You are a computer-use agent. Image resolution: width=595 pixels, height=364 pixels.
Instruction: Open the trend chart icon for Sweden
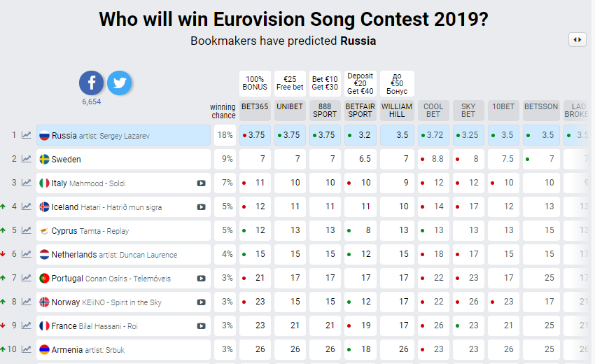(27, 160)
